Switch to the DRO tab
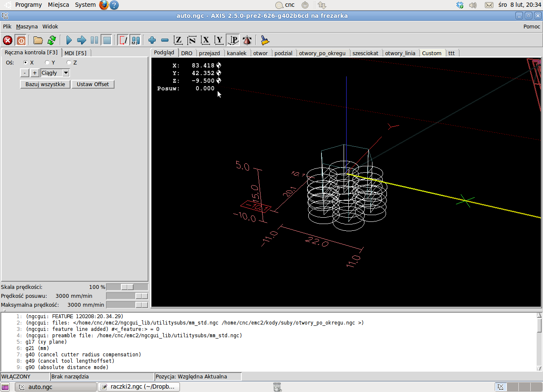The width and height of the screenshot is (543, 392). [x=187, y=53]
